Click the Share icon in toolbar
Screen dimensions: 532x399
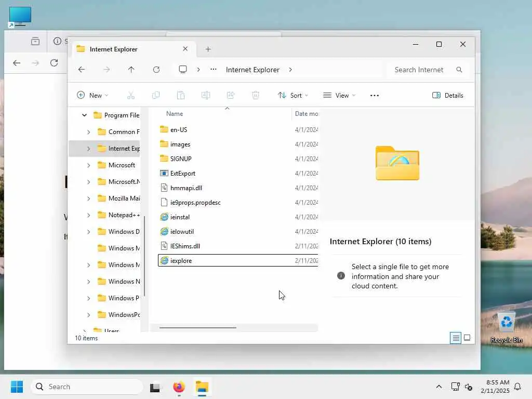tap(231, 96)
